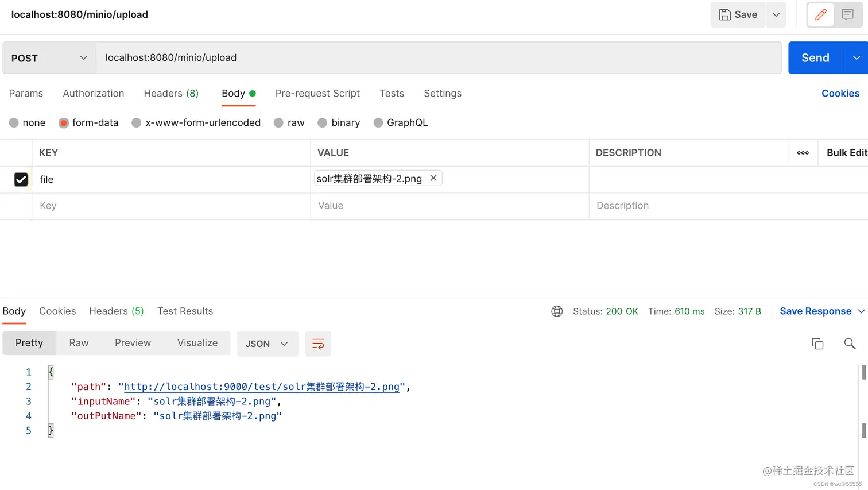This screenshot has height=490, width=868.
Task: Expand the Send options arrow
Action: (856, 58)
